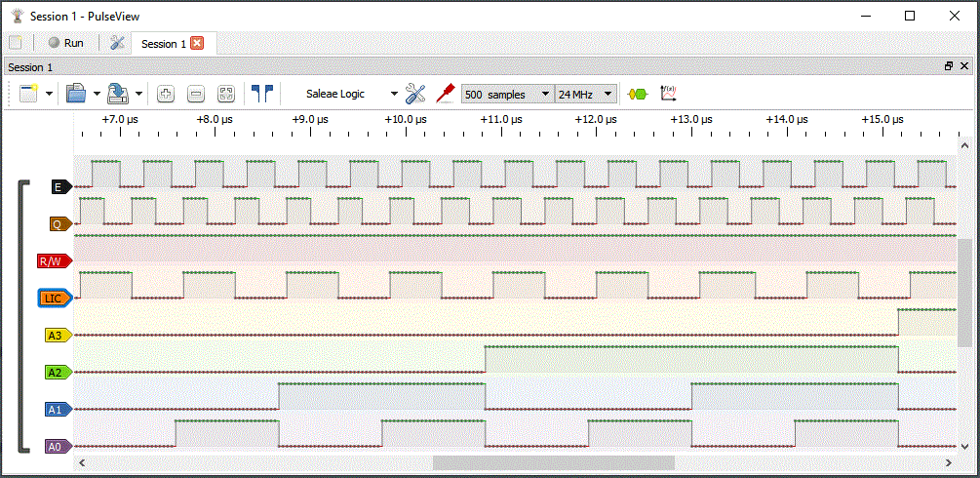Viewport: 980px width, 478px height.
Task: Add a math signal with the f(x) icon
Action: [x=669, y=94]
